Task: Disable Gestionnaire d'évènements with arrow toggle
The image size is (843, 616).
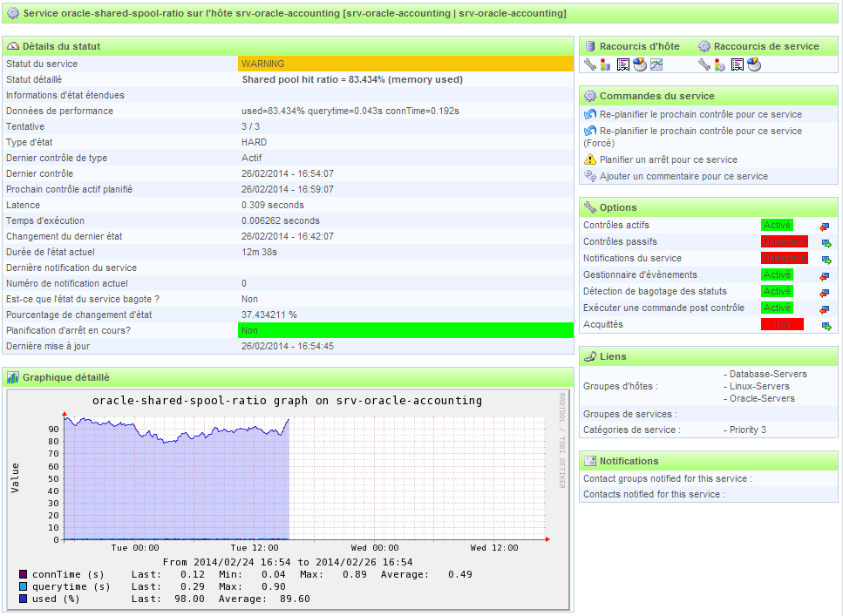Action: click(825, 276)
